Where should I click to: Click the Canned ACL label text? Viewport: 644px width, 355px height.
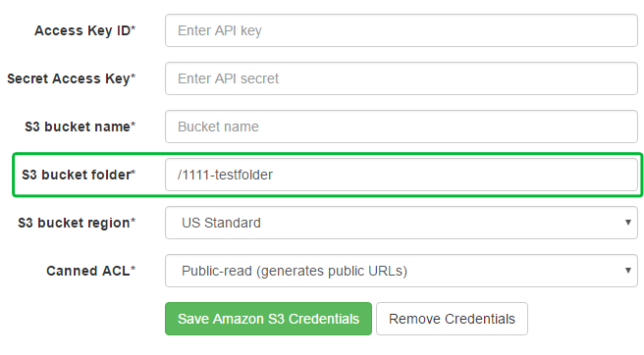coord(90,271)
